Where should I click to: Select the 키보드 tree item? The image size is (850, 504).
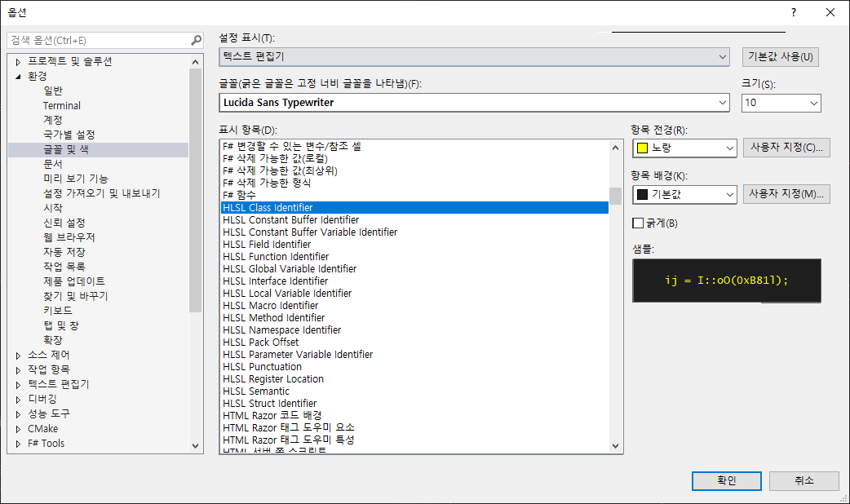[58, 311]
